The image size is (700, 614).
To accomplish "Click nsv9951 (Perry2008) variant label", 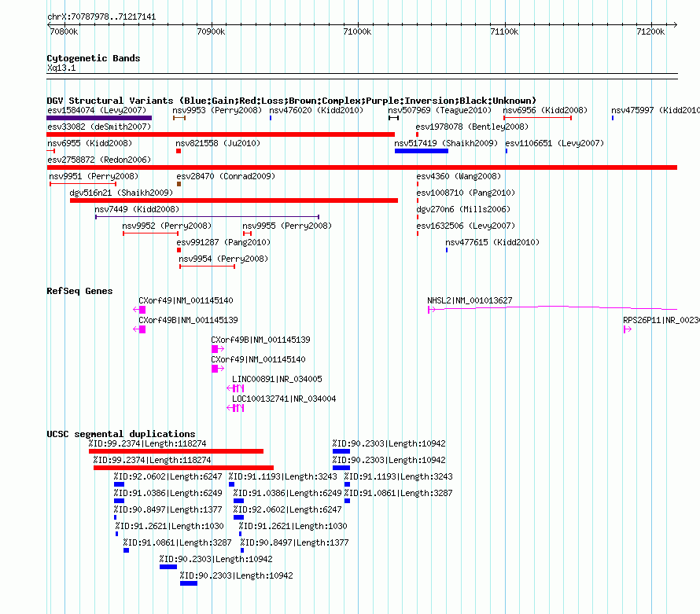I will click(x=94, y=176).
